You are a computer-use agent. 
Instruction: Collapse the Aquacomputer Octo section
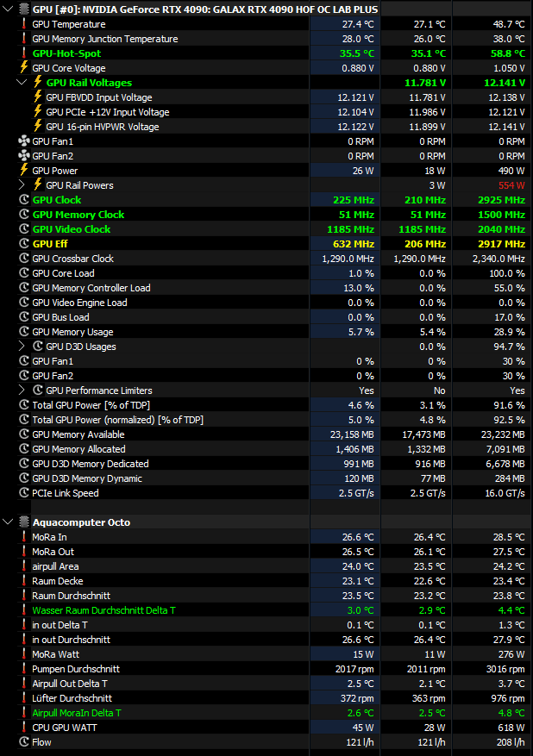[x=8, y=522]
